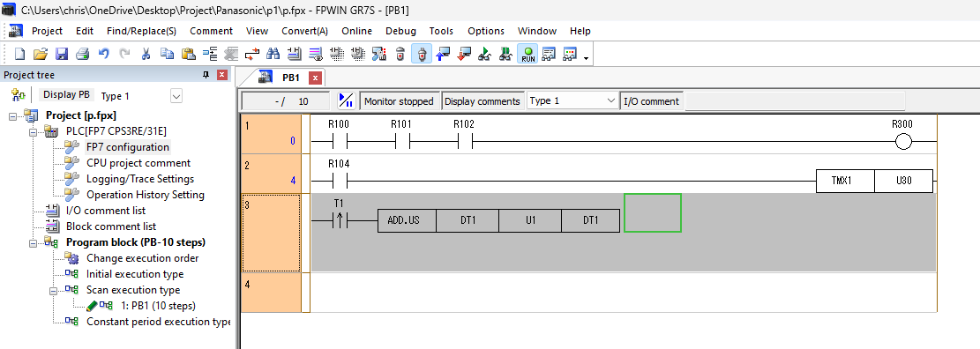
Task: Select Change execution order item
Action: pyautogui.click(x=143, y=258)
